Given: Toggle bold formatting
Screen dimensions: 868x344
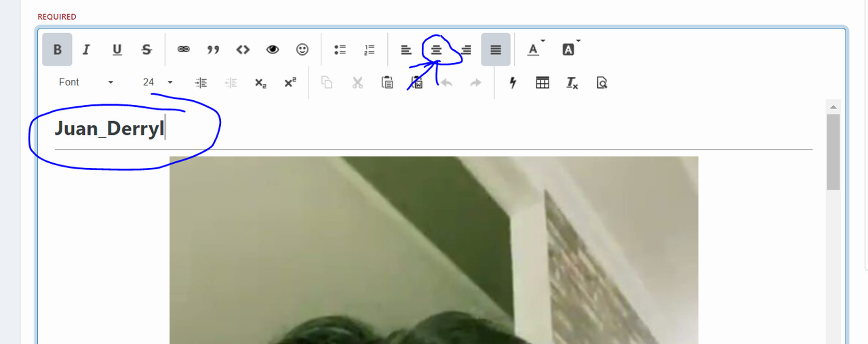Looking at the screenshot, I should point(57,49).
